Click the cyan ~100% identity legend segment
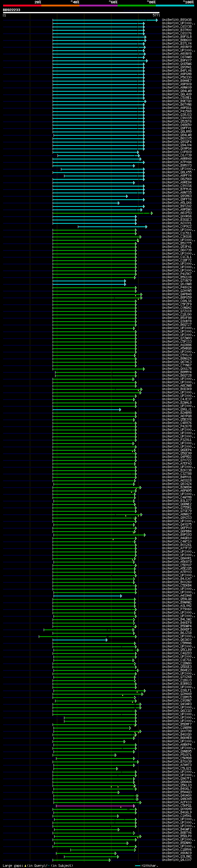The width and height of the screenshot is (197, 868). pos(175,6)
